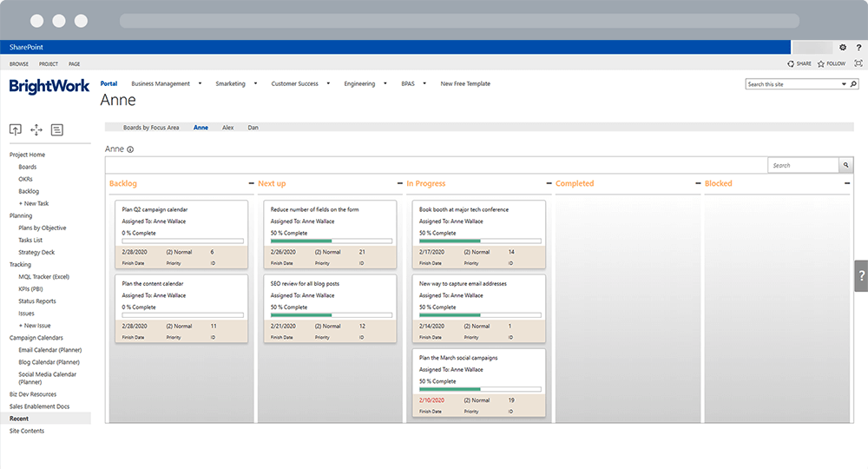This screenshot has width=868, height=469.
Task: Click the info icon next to Anne
Action: point(130,149)
